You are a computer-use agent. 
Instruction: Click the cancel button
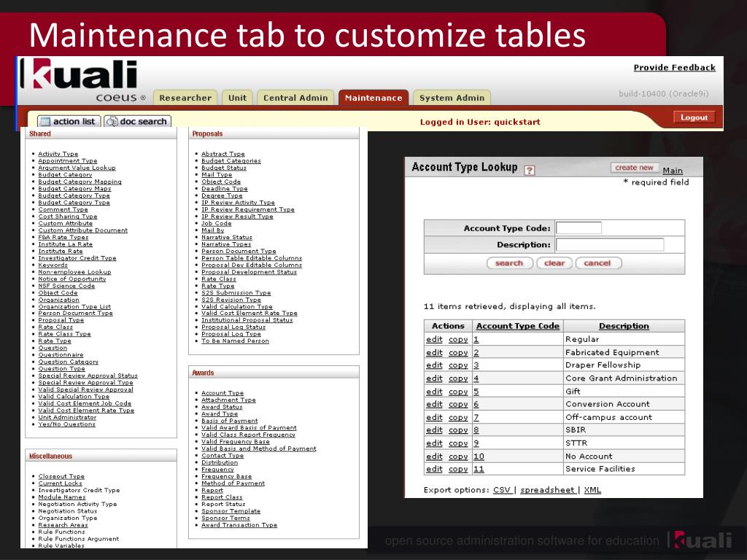click(597, 262)
